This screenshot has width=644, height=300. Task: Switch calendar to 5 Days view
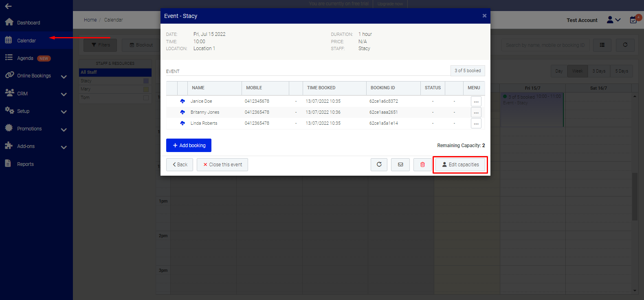coord(622,71)
